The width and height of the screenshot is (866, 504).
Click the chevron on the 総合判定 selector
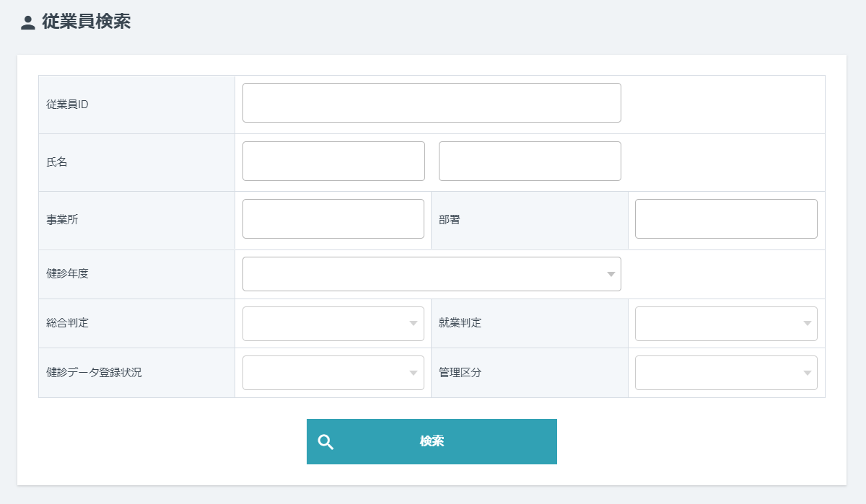pyautogui.click(x=414, y=323)
